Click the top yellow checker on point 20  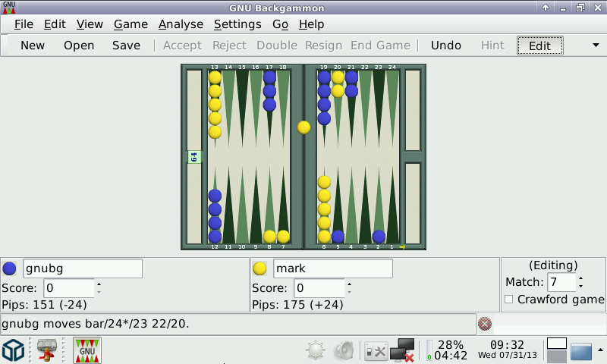click(338, 77)
